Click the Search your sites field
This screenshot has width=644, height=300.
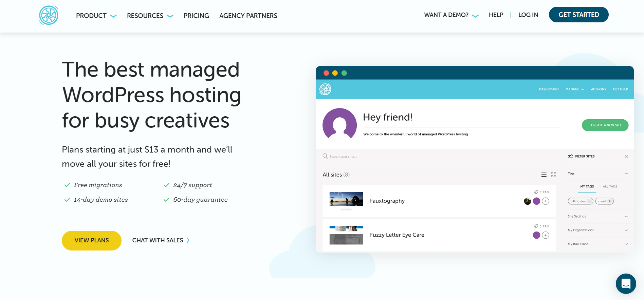440,156
